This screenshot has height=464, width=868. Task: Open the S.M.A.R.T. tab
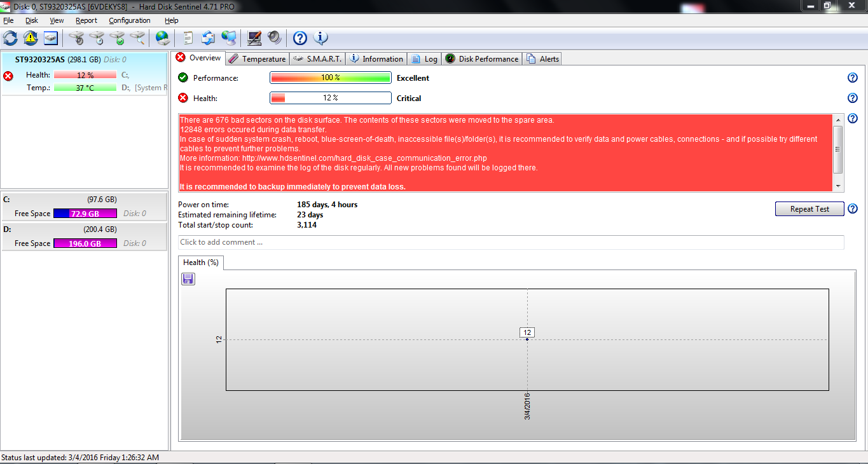click(318, 59)
